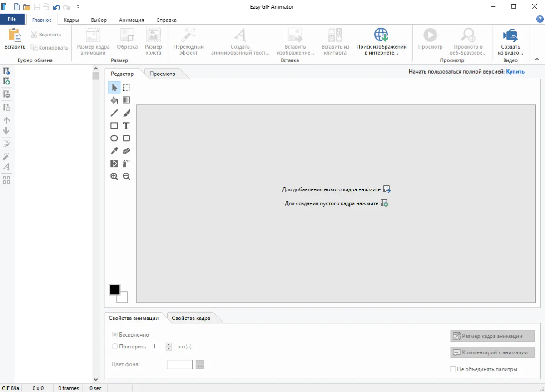The height and width of the screenshot is (392, 545).
Task: Click the Zoom In magnifier tool
Action: pyautogui.click(x=114, y=177)
